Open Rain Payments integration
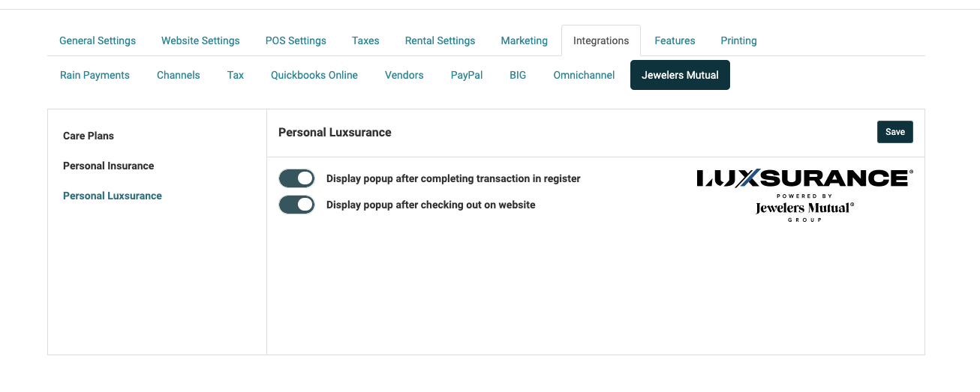 (x=95, y=75)
